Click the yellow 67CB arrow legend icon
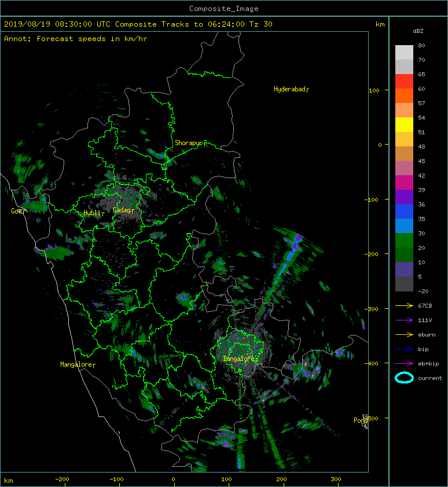Screen dimensions: 448x487 point(404,305)
